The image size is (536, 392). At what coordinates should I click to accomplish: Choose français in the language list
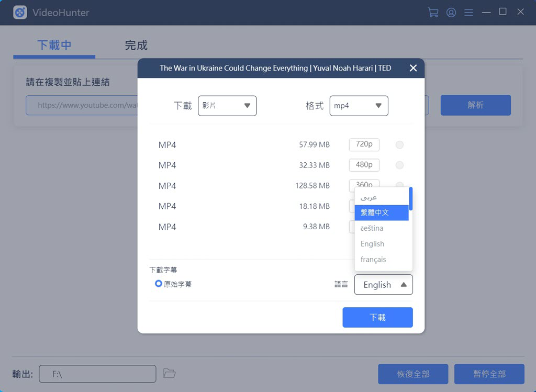click(x=382, y=260)
